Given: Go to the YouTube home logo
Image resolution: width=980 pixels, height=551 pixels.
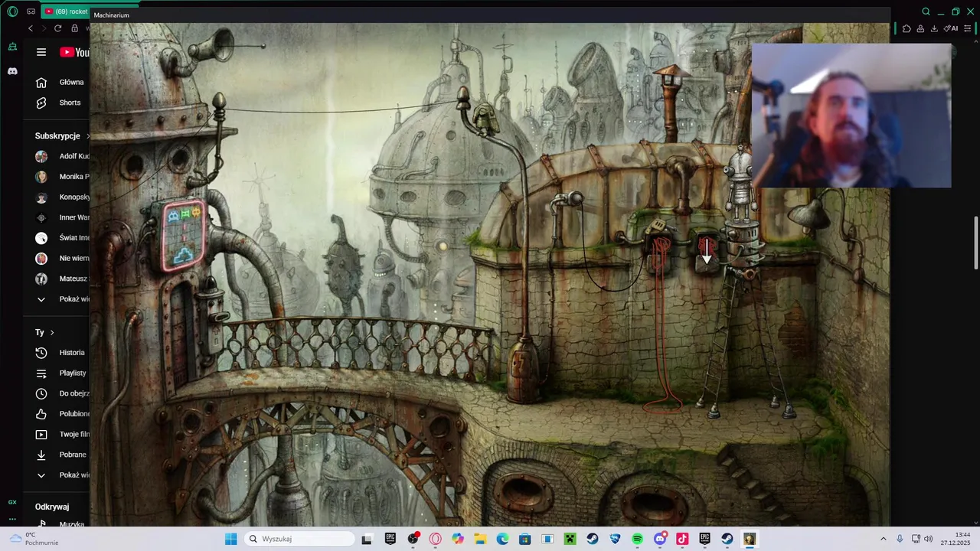Looking at the screenshot, I should click(x=74, y=52).
